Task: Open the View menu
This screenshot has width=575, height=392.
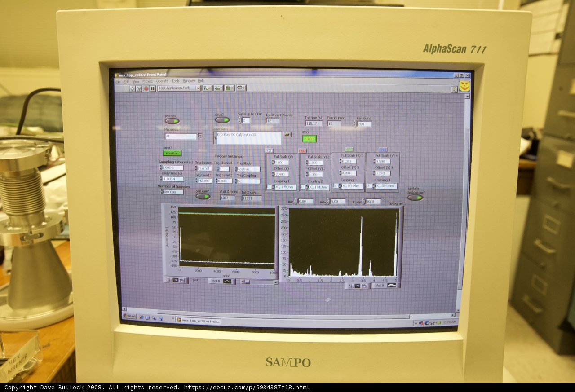Action: [x=136, y=82]
